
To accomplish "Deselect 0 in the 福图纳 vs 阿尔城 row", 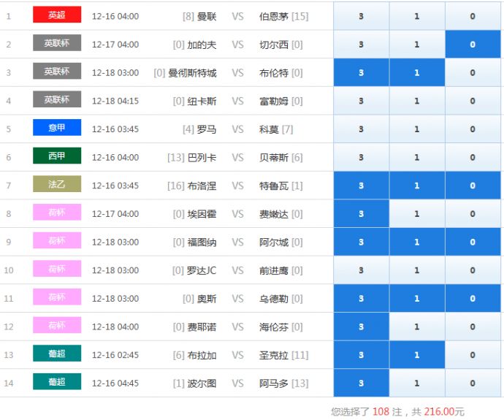I will (473, 243).
